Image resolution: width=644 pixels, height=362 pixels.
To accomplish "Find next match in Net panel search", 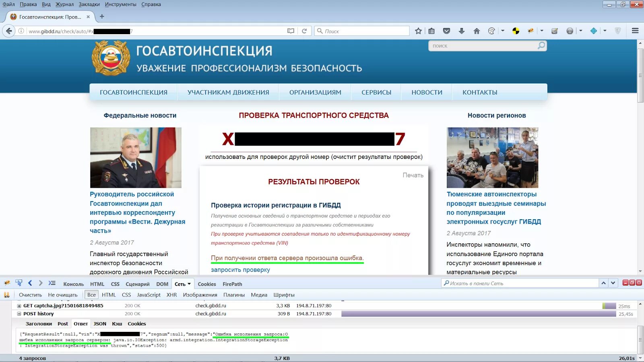I will coord(613,283).
